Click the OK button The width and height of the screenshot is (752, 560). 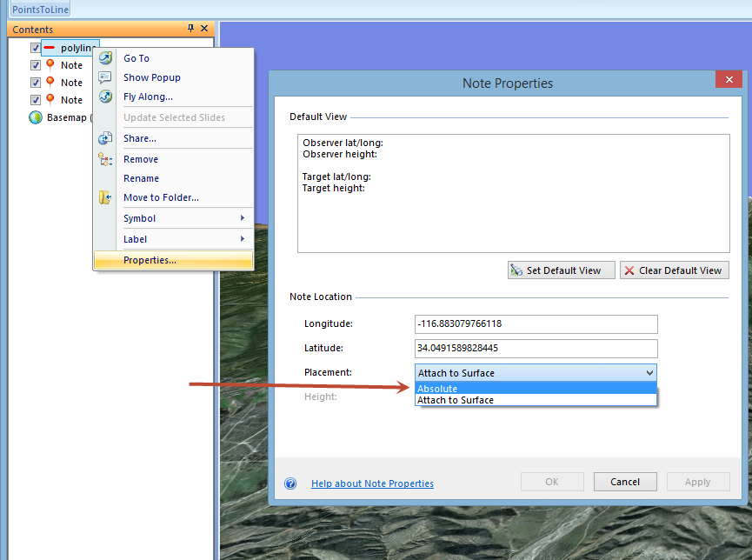552,481
